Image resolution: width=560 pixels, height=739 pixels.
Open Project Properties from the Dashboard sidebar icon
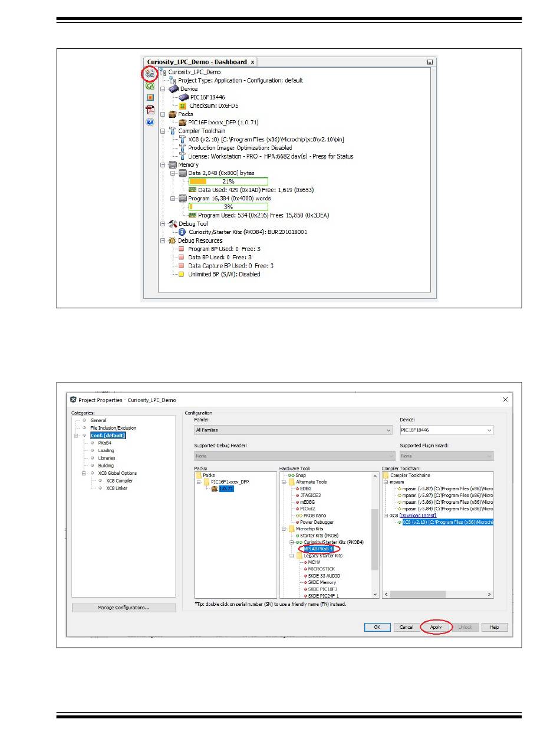(x=150, y=74)
